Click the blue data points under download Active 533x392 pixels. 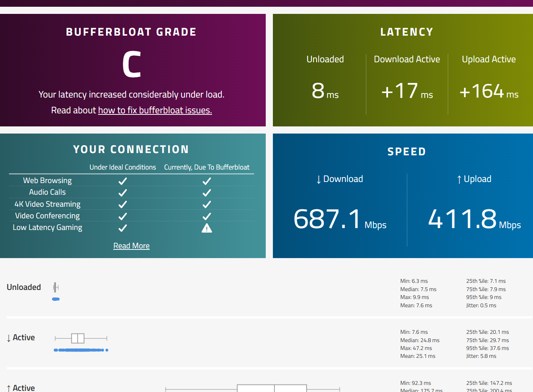[81, 350]
